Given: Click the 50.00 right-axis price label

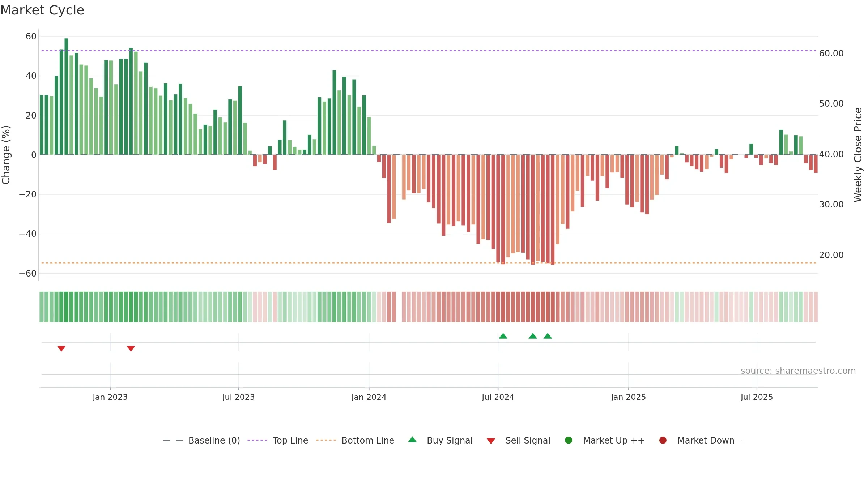Looking at the screenshot, I should coord(831,104).
